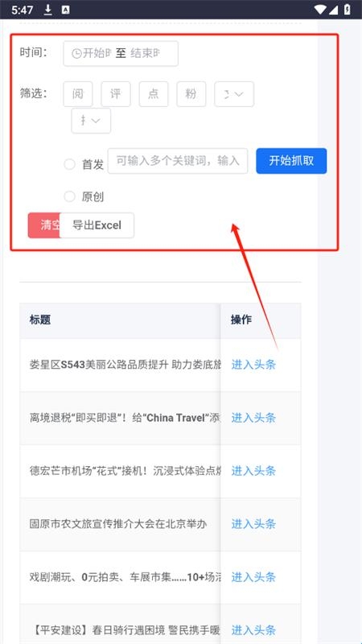
Task: Tap the keyboard A icon in status bar
Action: pyautogui.click(x=66, y=10)
